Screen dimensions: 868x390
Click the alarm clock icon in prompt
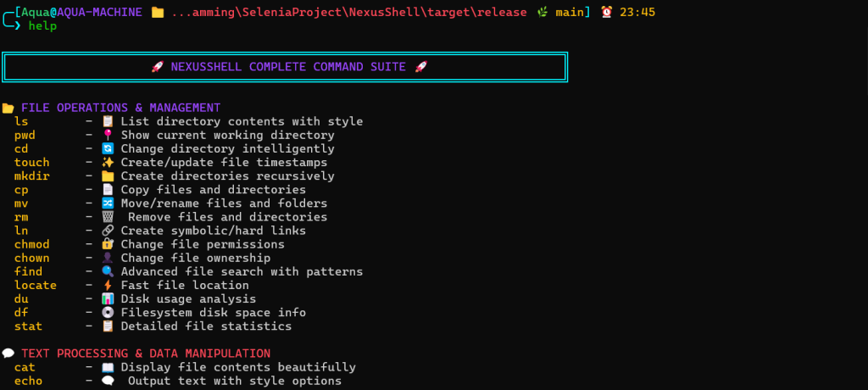(607, 12)
